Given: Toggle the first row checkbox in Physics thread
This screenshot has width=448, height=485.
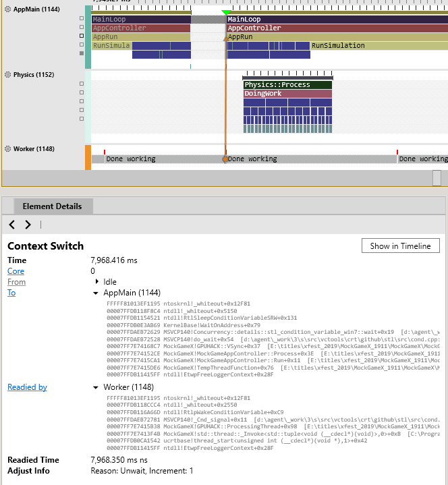Looking at the screenshot, I should click(x=82, y=84).
